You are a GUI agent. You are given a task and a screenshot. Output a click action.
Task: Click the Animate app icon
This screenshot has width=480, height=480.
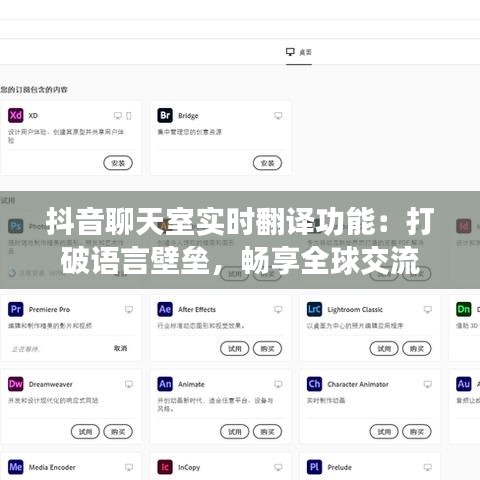165,384
